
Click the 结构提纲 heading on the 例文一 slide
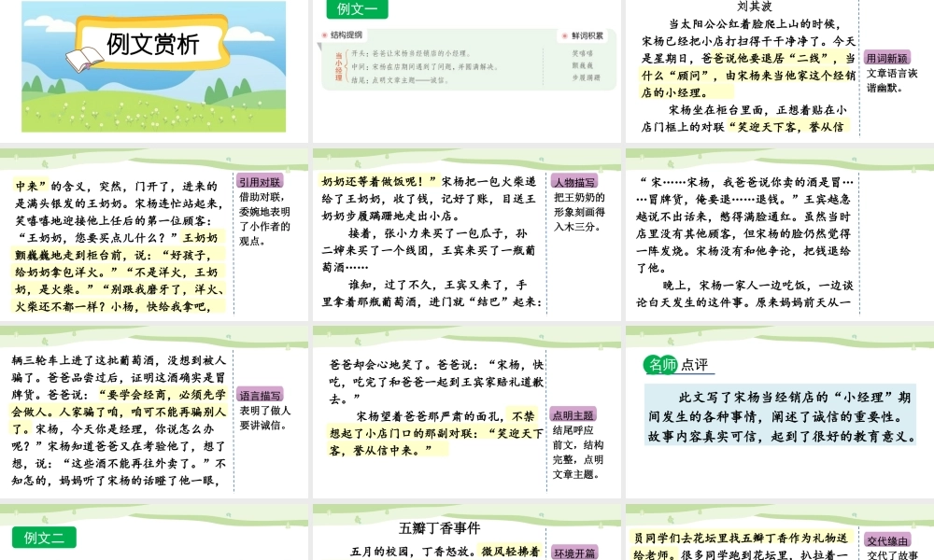[347, 35]
